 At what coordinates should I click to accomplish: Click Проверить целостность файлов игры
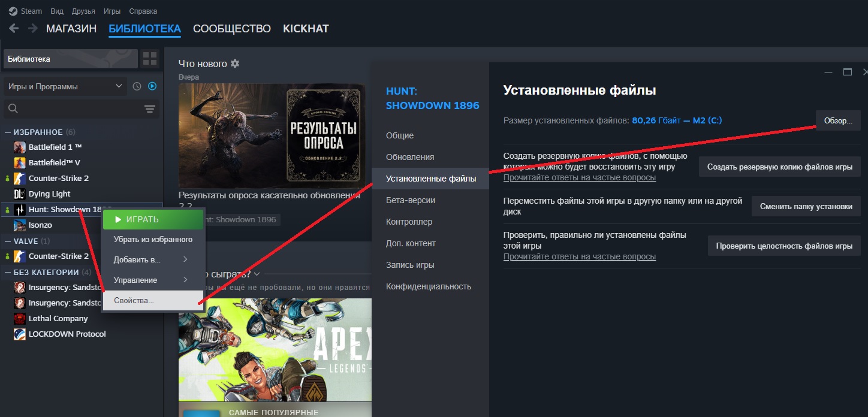tap(784, 246)
